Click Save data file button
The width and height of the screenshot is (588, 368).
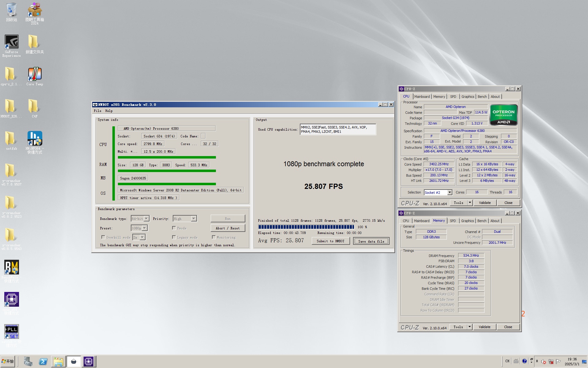point(371,241)
